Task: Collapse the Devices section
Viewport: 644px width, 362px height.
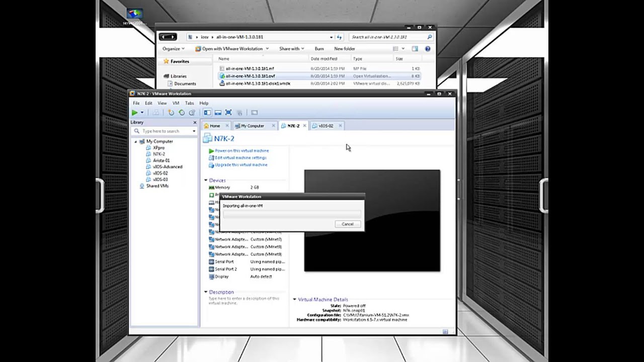Action: pyautogui.click(x=206, y=180)
